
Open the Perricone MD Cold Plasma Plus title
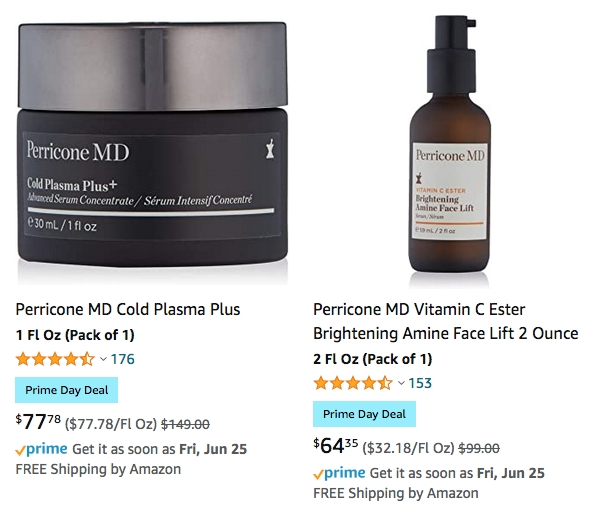(x=128, y=309)
